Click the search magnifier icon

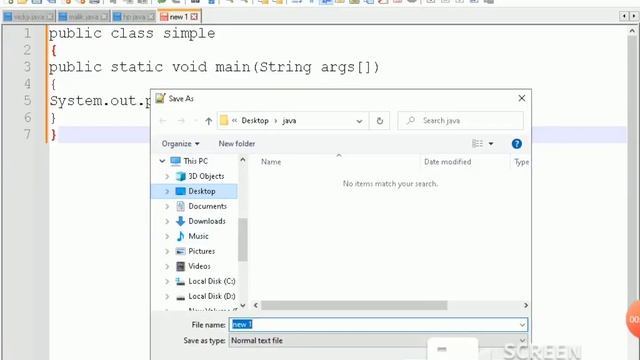pyautogui.click(x=411, y=120)
